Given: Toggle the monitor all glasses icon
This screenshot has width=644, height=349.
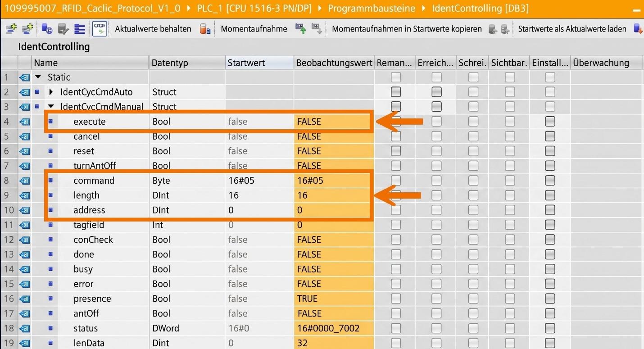Looking at the screenshot, I should coord(100,29).
